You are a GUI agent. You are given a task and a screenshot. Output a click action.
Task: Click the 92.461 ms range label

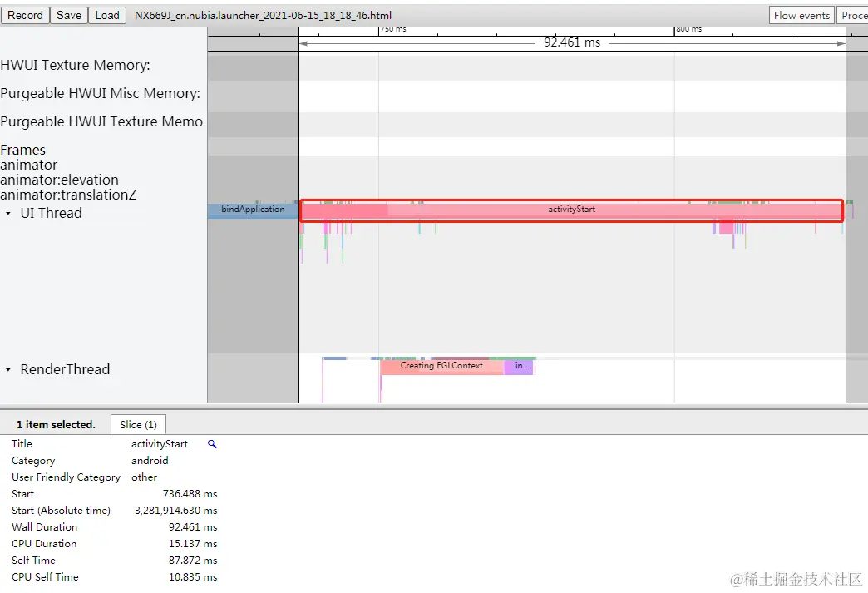[x=572, y=42]
